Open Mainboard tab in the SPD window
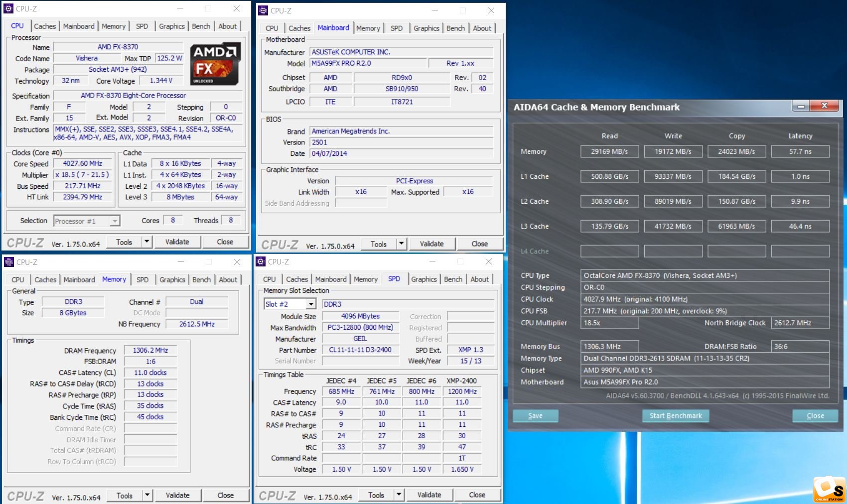847x504 pixels. coord(331,279)
